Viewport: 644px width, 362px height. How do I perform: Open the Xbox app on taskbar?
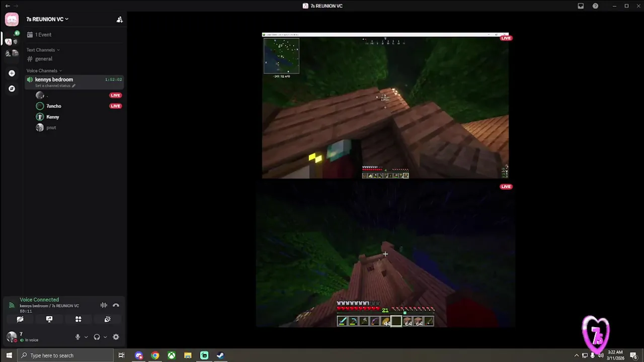[172, 355]
